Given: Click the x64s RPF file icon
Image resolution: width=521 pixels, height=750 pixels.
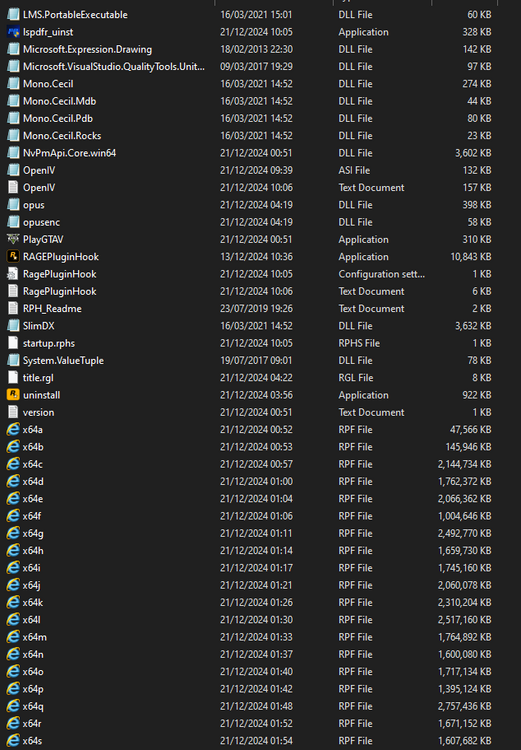Looking at the screenshot, I should click(13, 740).
